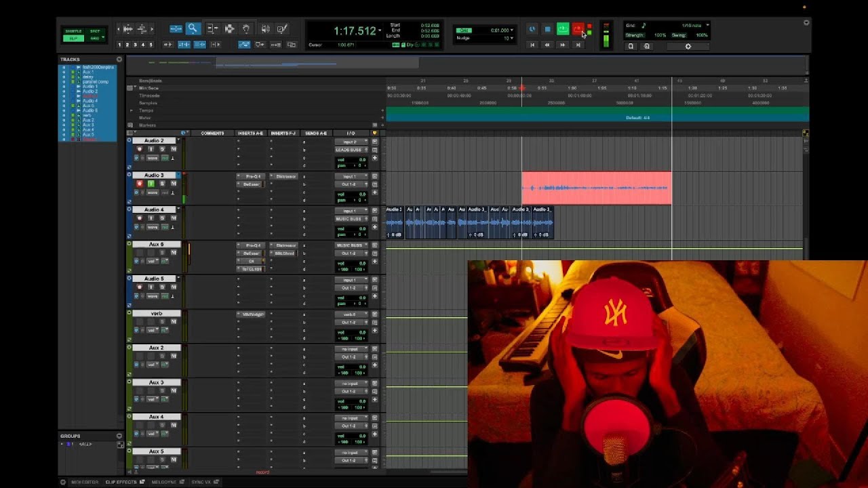Click the red Record transport button
The image size is (868, 488).
(578, 29)
